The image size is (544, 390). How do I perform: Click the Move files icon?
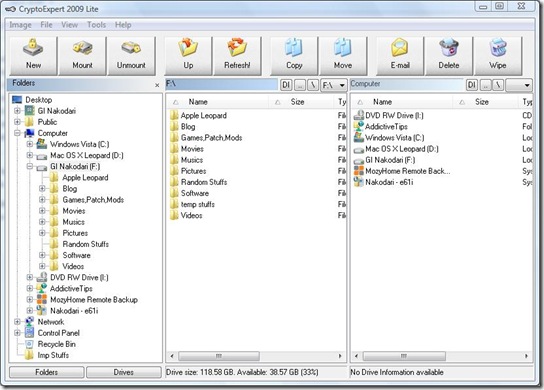click(x=343, y=48)
